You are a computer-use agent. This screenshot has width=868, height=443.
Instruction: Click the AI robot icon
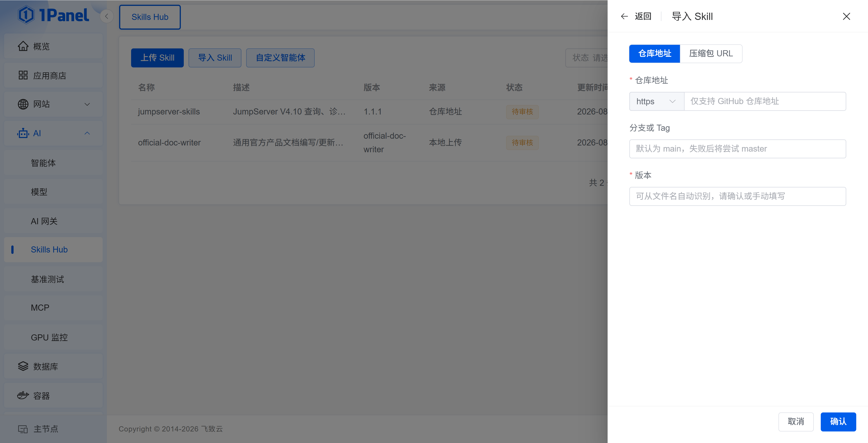click(23, 133)
